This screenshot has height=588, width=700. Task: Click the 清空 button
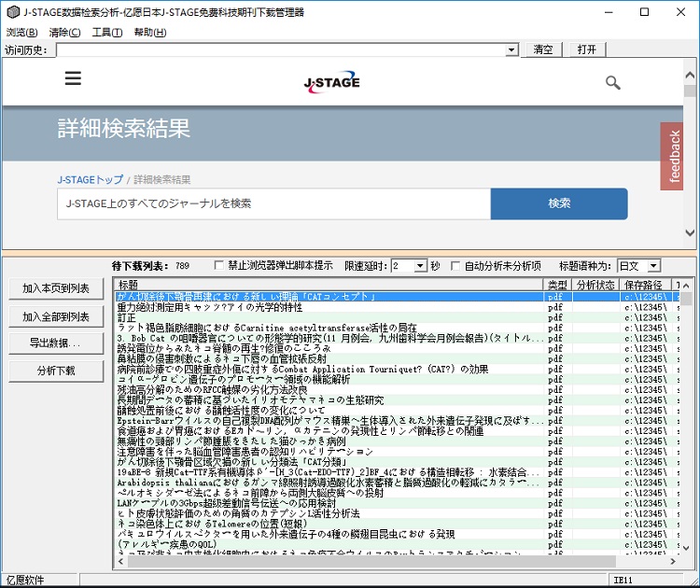click(x=542, y=49)
